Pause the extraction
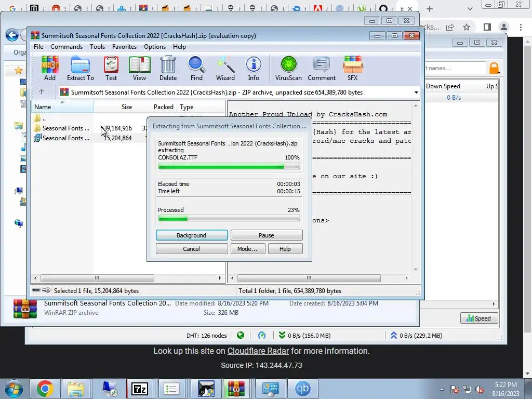Image resolution: width=532 pixels, height=399 pixels. point(267,235)
